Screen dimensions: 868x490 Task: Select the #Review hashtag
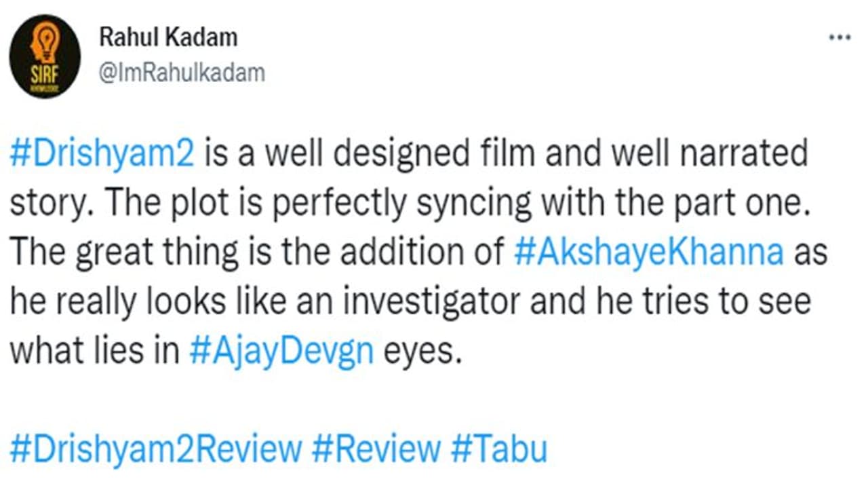[x=376, y=449]
